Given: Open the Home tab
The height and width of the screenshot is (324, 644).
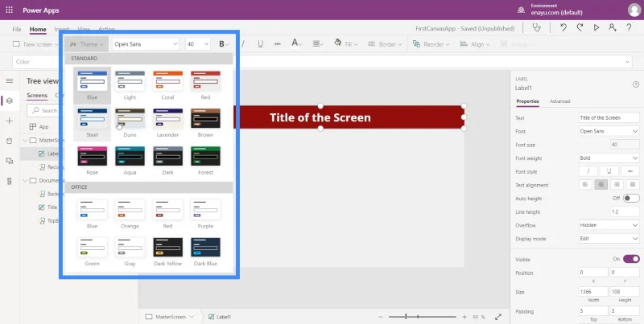Looking at the screenshot, I should pyautogui.click(x=38, y=29).
